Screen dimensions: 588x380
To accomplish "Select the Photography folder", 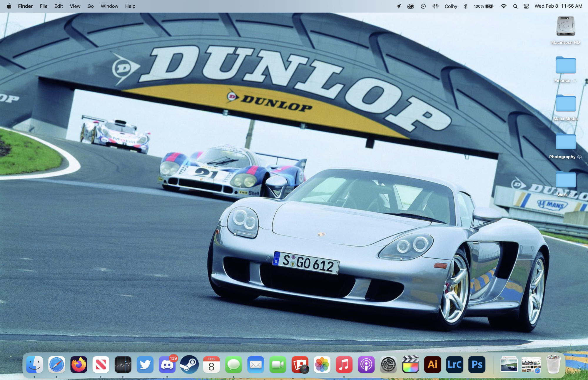I will pos(566,142).
